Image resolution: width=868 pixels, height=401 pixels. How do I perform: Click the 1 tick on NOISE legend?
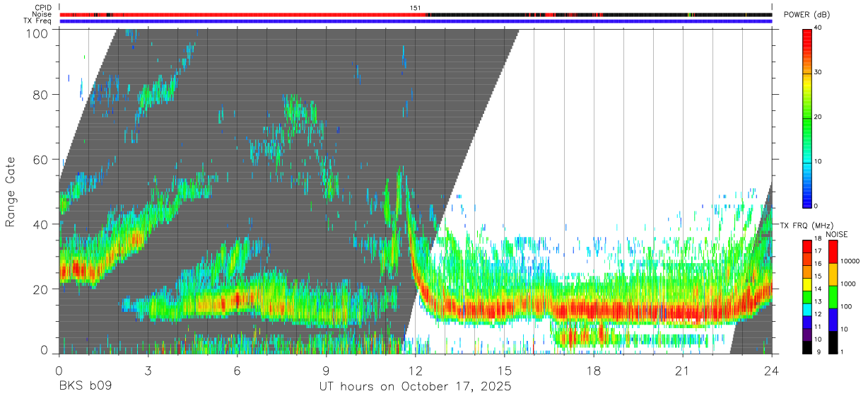[842, 351]
